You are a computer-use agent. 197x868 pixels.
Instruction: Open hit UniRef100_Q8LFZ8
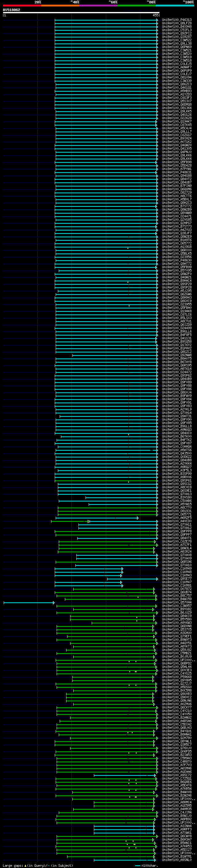(x=176, y=23)
